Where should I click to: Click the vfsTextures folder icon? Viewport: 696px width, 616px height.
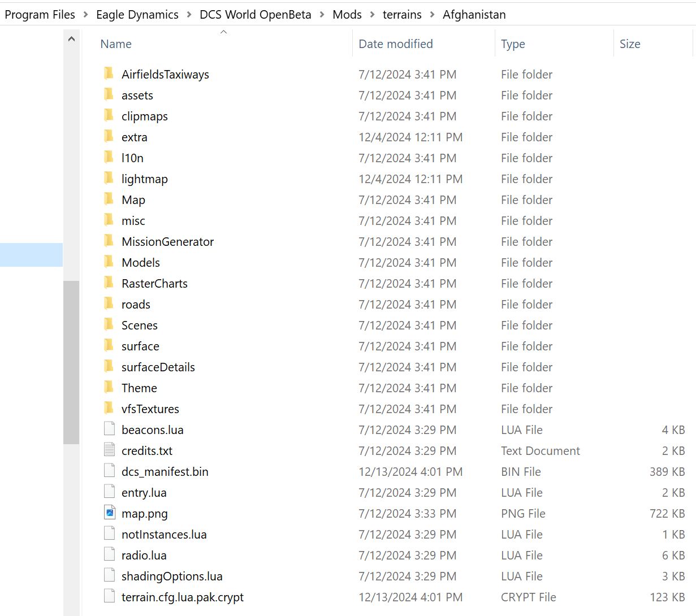(x=109, y=408)
